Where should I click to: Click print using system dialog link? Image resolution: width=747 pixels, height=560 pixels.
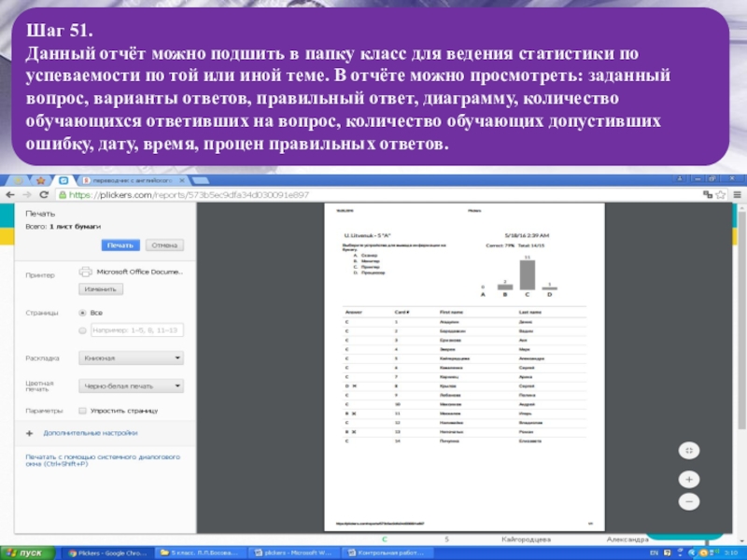pos(103,460)
